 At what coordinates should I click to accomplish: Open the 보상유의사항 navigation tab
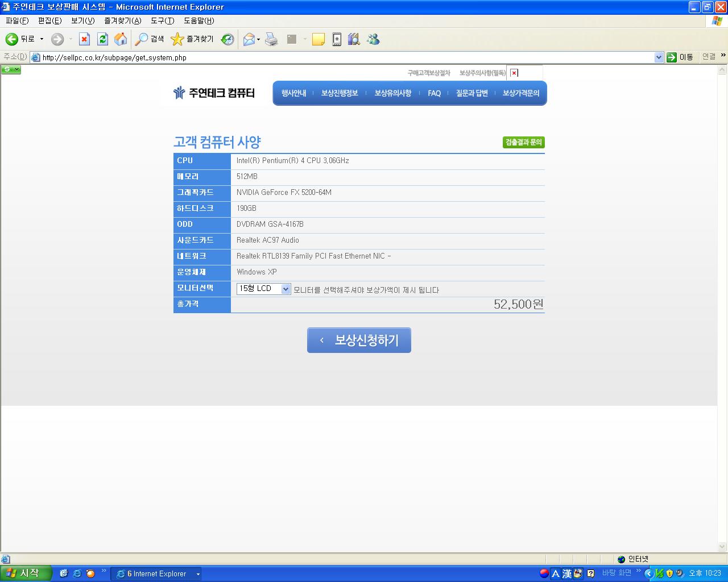(x=392, y=93)
